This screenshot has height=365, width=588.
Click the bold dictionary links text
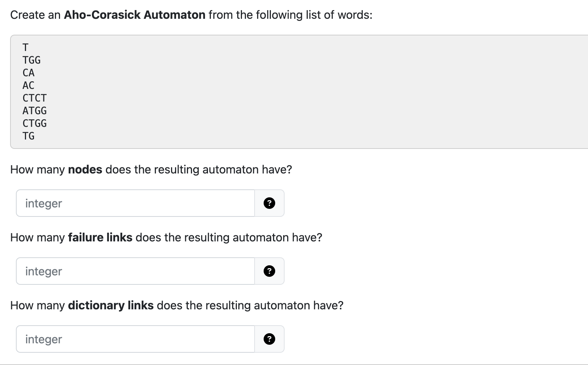[111, 305]
